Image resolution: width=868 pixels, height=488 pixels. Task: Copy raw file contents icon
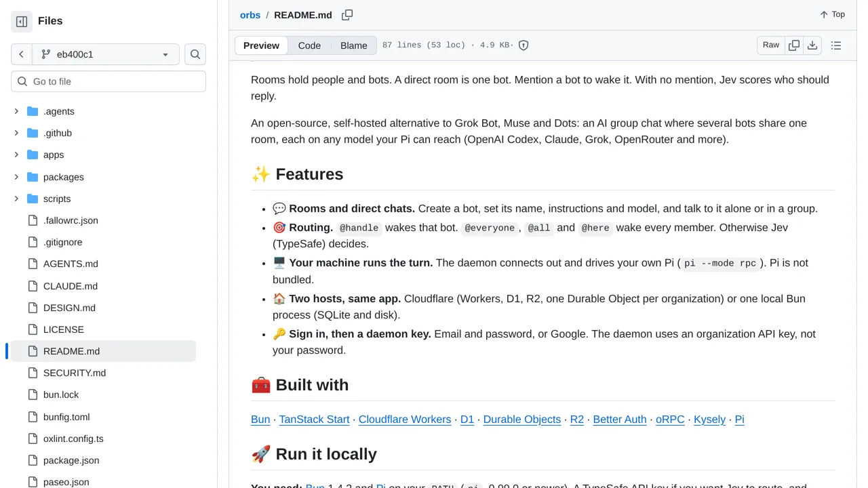794,45
